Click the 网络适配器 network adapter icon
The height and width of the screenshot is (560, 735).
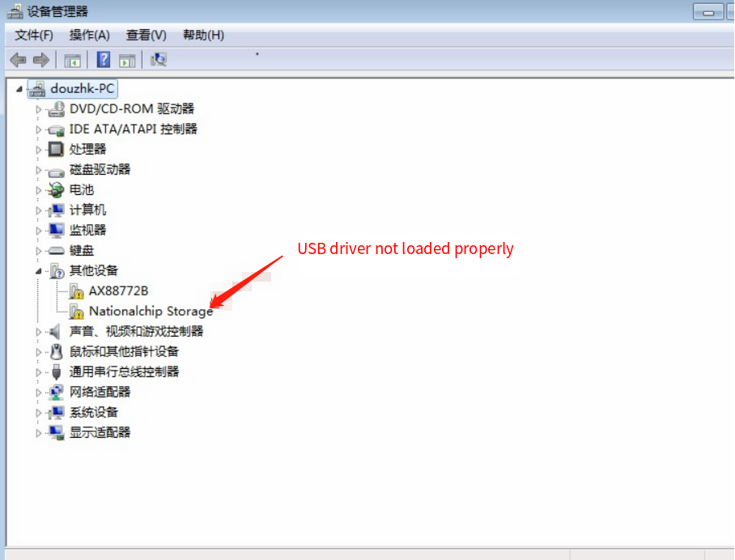[x=56, y=392]
